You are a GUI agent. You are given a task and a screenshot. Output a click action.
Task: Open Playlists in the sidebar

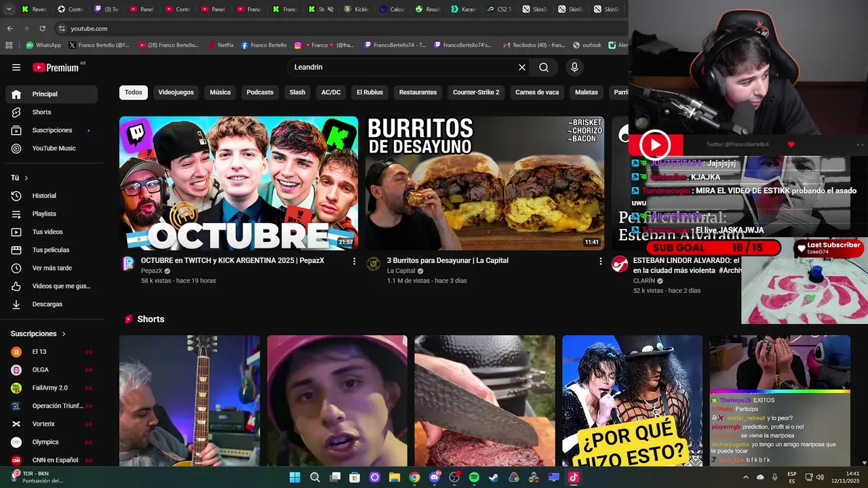tap(52, 213)
